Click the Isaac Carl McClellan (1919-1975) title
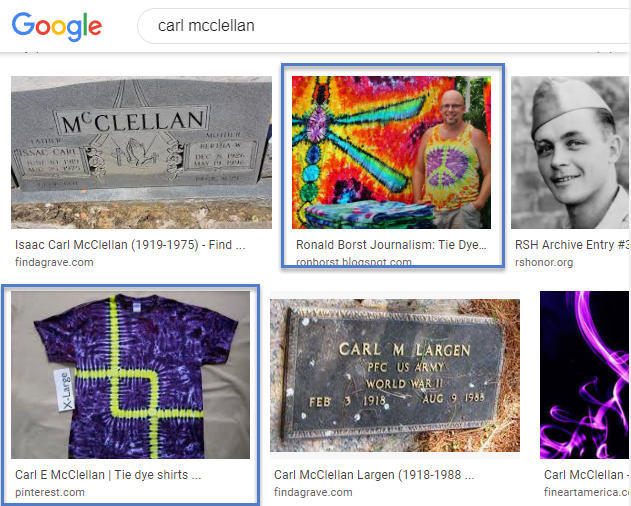The image size is (631, 506). (130, 245)
